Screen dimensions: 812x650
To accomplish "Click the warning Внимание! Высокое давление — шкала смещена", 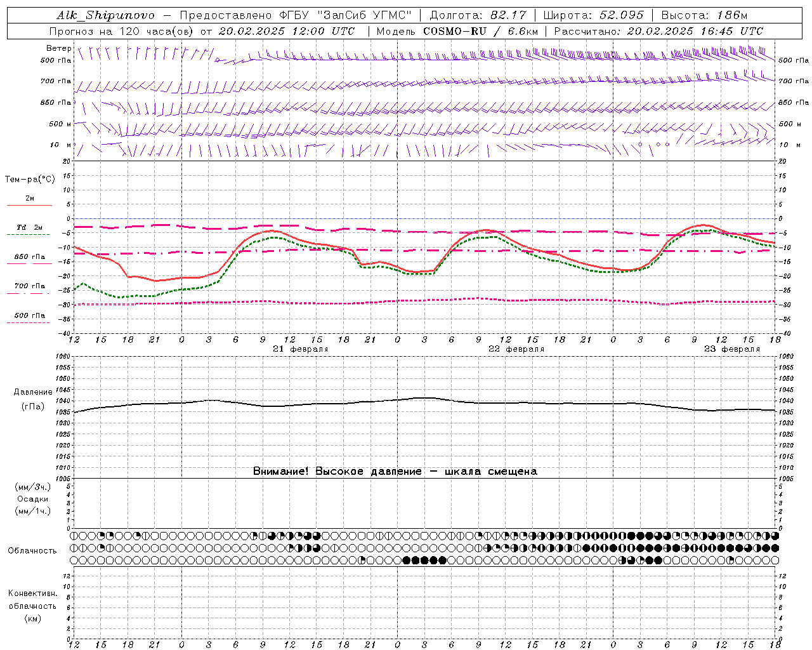I will click(395, 472).
